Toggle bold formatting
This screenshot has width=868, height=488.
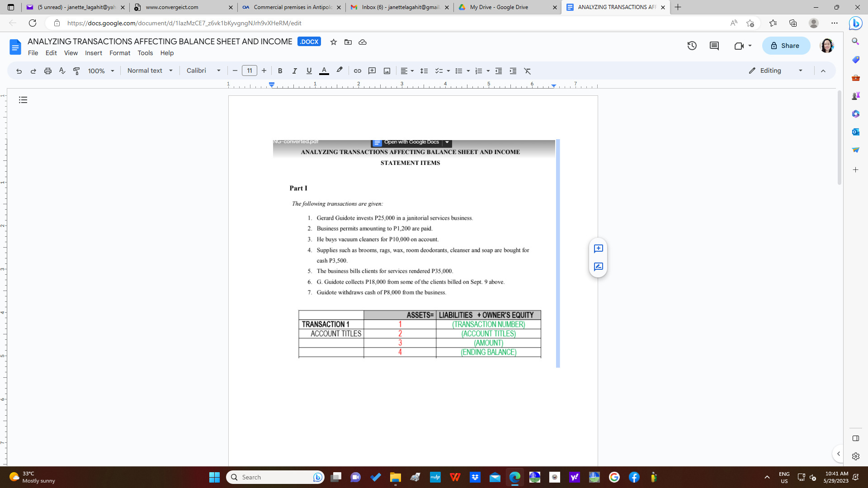tap(280, 71)
